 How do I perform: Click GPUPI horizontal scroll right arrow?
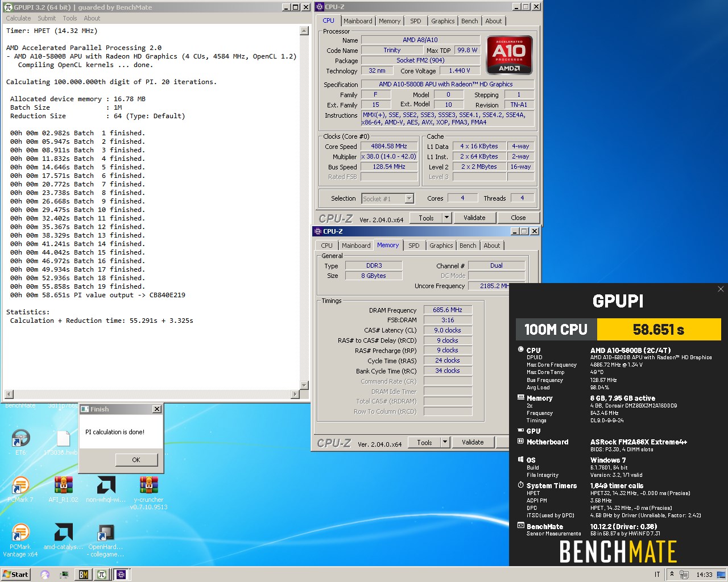point(295,394)
